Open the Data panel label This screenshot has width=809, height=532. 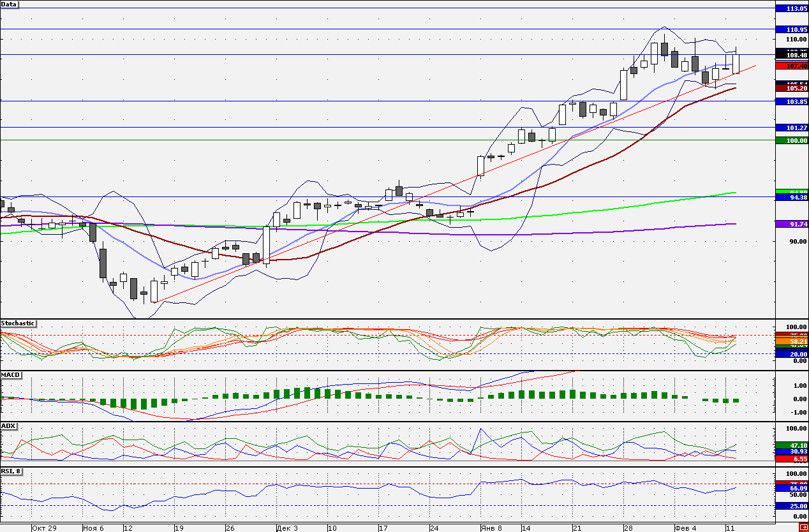coord(10,4)
